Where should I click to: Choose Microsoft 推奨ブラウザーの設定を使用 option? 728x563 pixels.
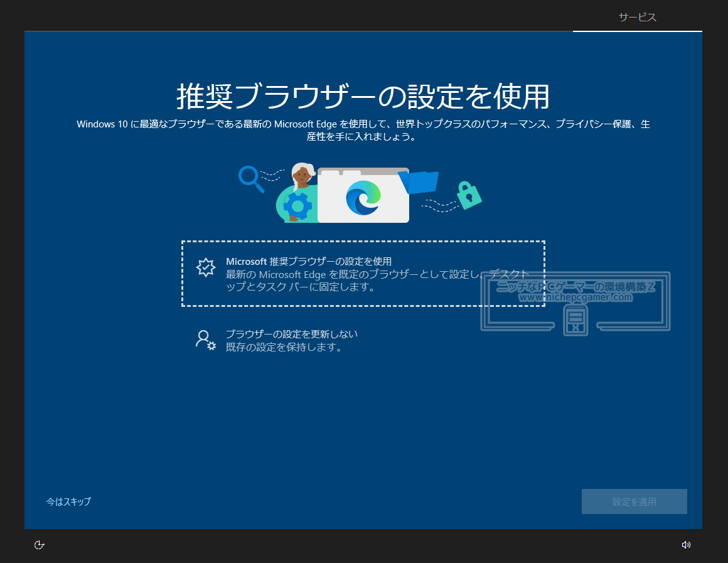(x=363, y=274)
